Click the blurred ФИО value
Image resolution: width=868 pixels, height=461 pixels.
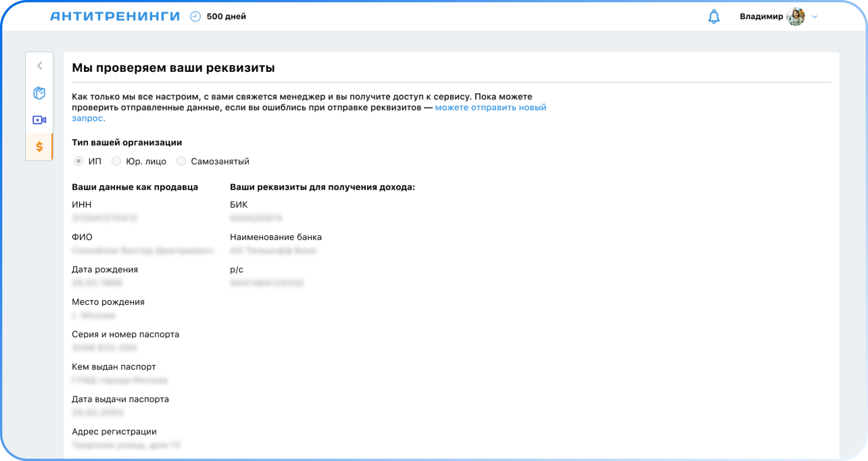143,251
